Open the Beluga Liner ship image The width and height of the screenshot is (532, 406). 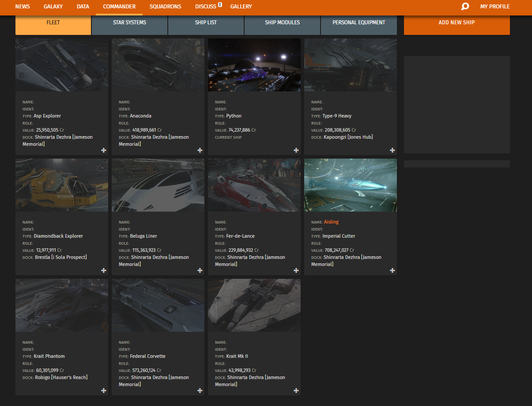coord(158,185)
